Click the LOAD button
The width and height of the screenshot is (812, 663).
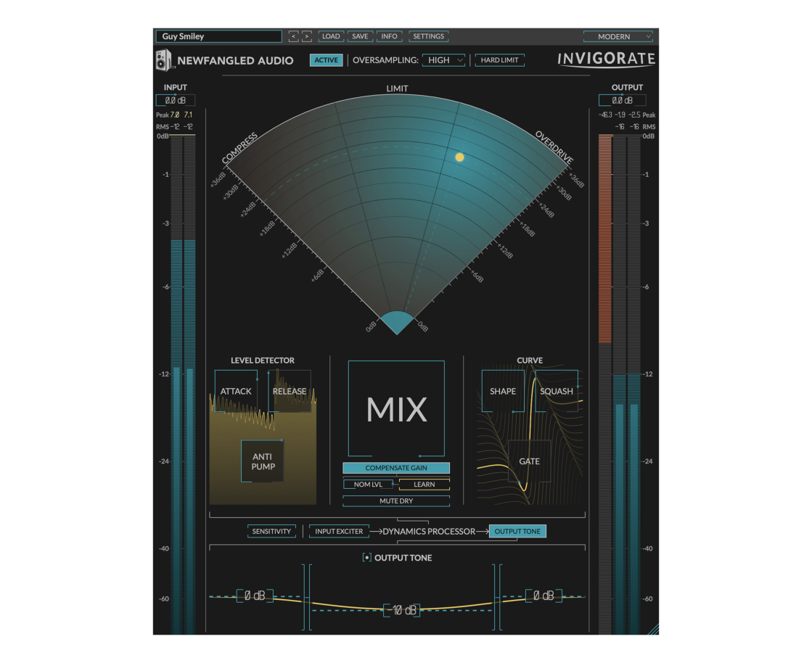(331, 36)
